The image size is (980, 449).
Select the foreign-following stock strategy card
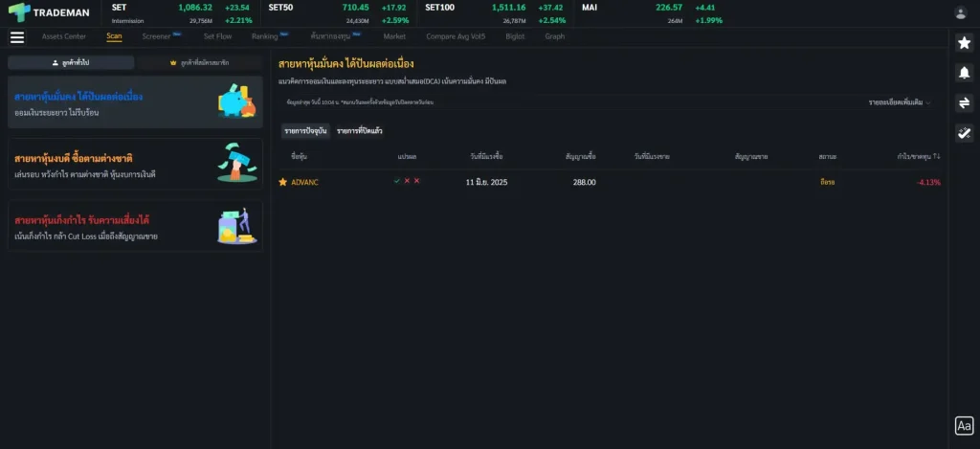pos(135,165)
